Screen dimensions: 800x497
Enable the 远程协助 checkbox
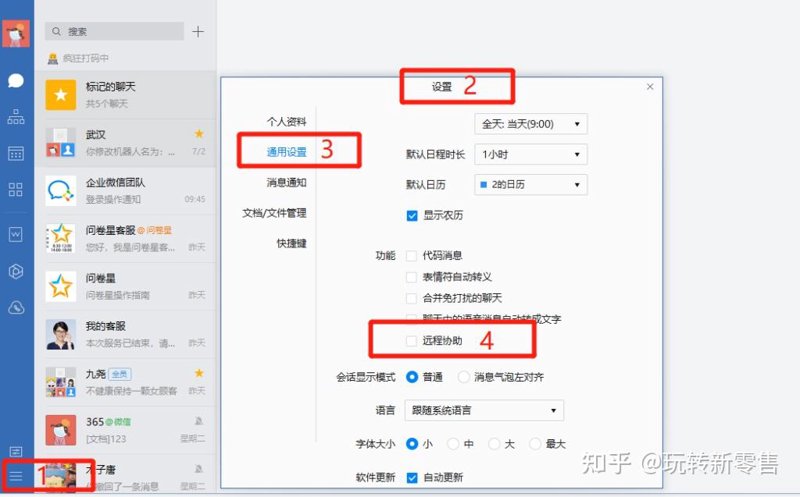411,341
